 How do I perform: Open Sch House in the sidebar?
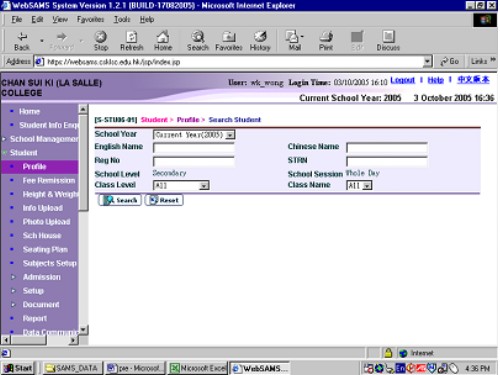click(42, 236)
